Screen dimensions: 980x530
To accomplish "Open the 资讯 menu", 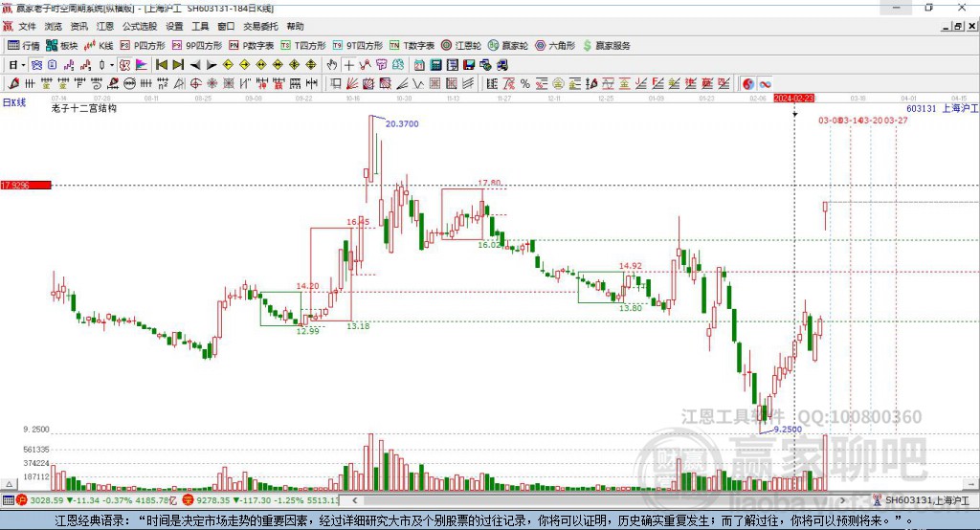I will pyautogui.click(x=78, y=26).
